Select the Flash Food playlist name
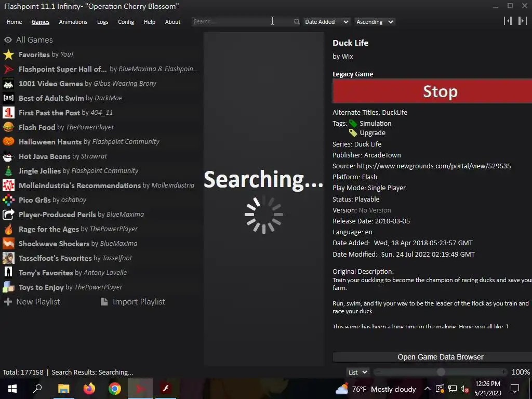This screenshot has height=399, width=532. 37,127
